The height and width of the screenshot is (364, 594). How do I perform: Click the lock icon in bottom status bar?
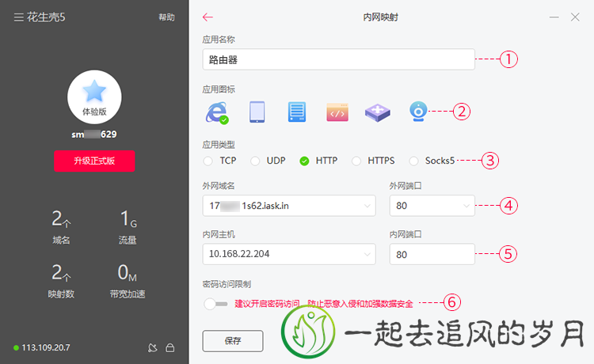tap(169, 347)
